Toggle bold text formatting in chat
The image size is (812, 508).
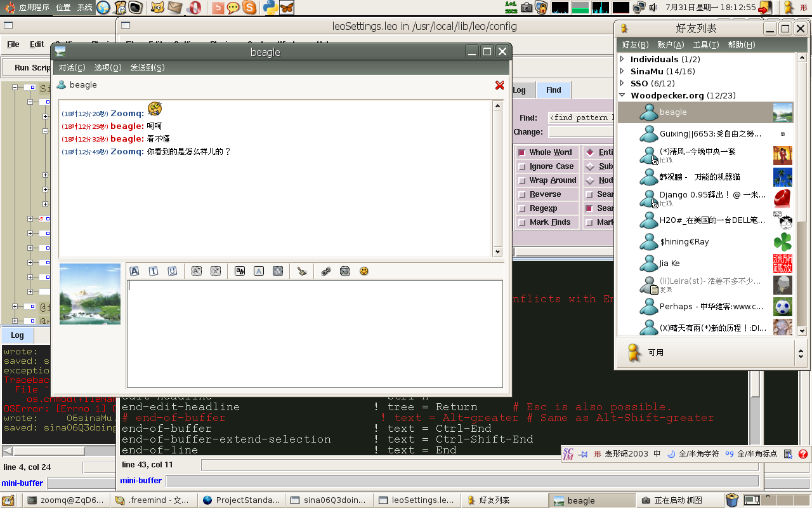pyautogui.click(x=134, y=271)
